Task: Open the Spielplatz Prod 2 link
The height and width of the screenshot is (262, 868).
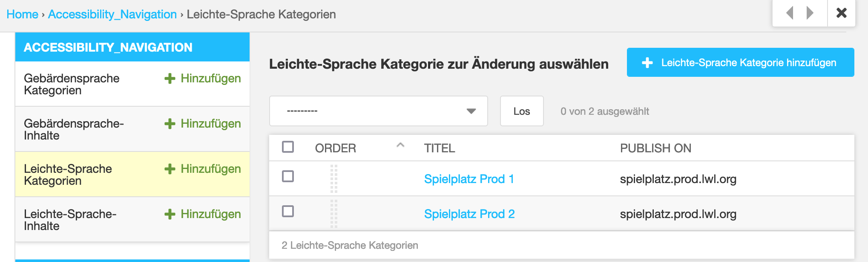Action: [469, 214]
